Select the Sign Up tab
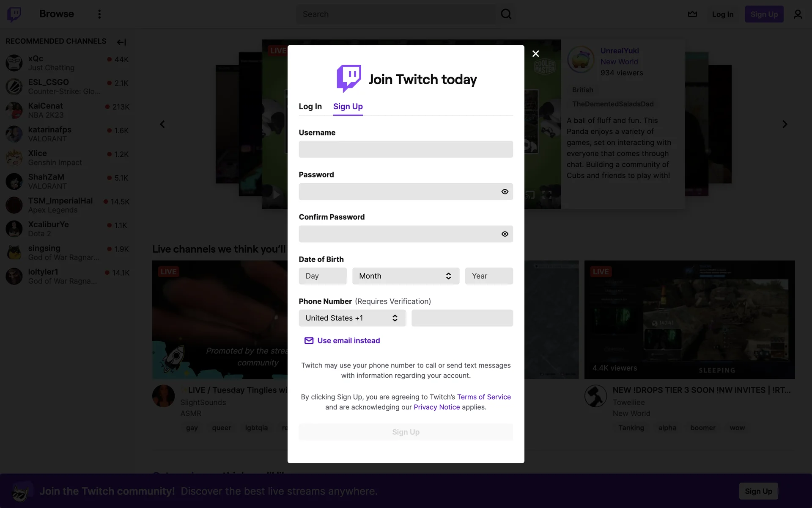 [x=348, y=107]
